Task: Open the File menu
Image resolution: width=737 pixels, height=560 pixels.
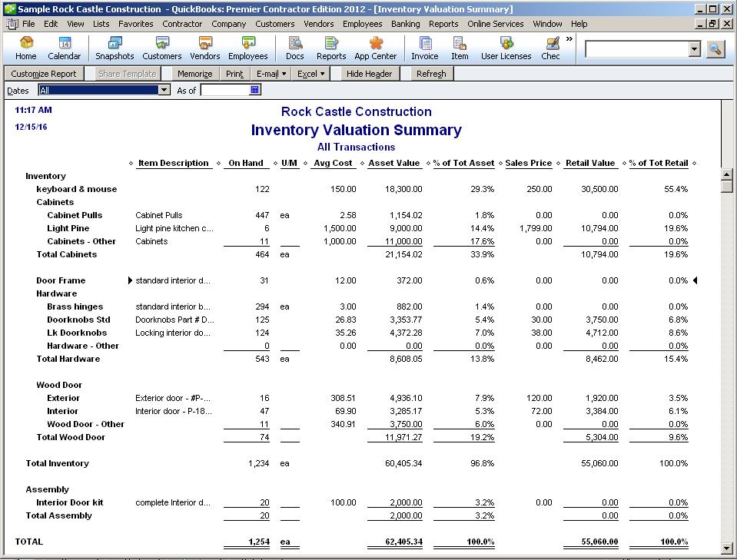Action: 28,24
